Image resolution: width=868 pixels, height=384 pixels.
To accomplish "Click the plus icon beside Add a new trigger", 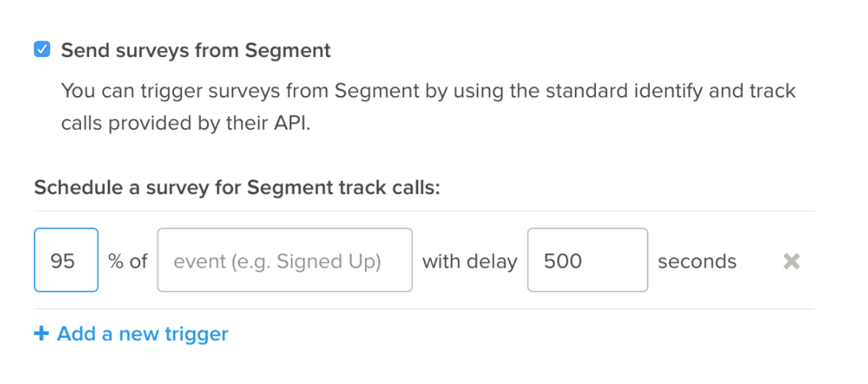I will tap(41, 334).
